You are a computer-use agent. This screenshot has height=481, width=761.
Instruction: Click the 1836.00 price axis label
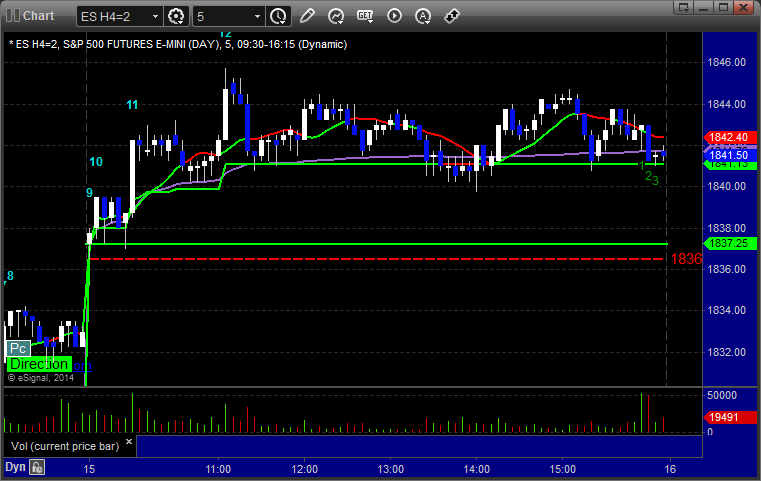[727, 269]
